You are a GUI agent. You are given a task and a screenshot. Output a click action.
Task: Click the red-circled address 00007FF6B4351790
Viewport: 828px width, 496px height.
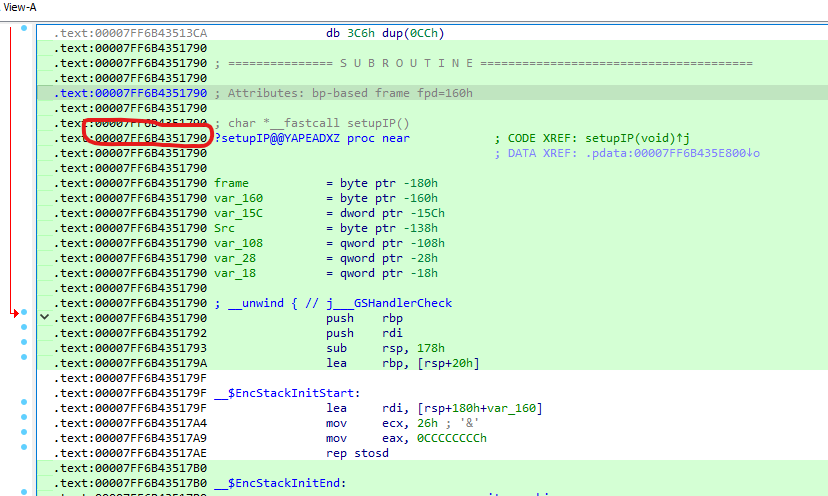pyautogui.click(x=147, y=138)
